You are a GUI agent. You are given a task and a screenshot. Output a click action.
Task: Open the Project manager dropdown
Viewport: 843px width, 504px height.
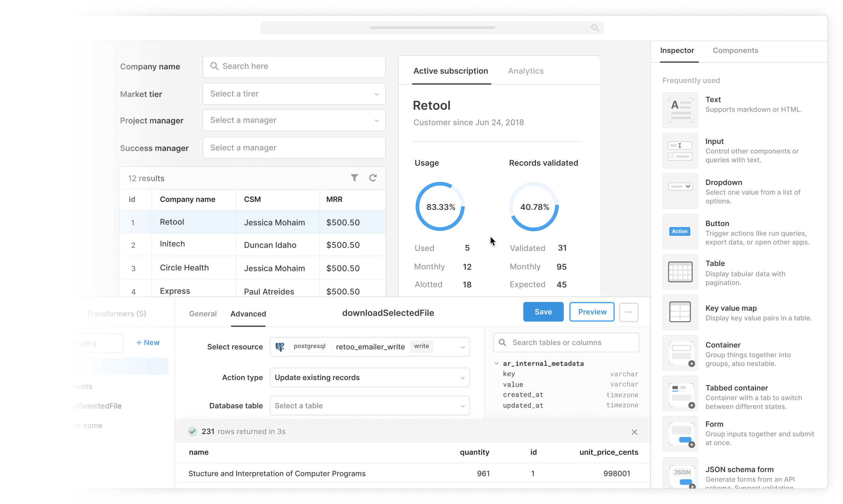click(x=293, y=120)
